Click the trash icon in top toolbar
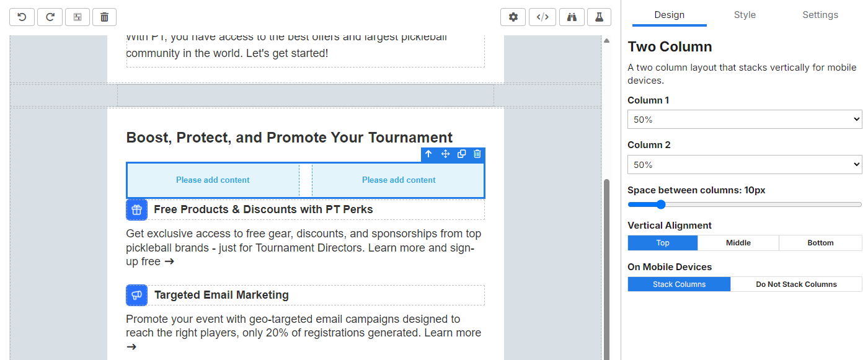Viewport: 868px width, 360px height. pyautogui.click(x=104, y=17)
